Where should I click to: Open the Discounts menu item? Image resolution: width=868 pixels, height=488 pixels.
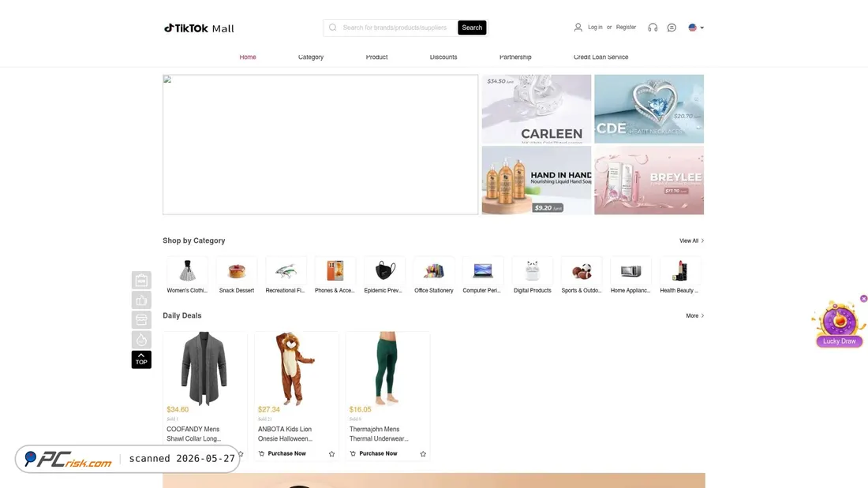(x=443, y=57)
